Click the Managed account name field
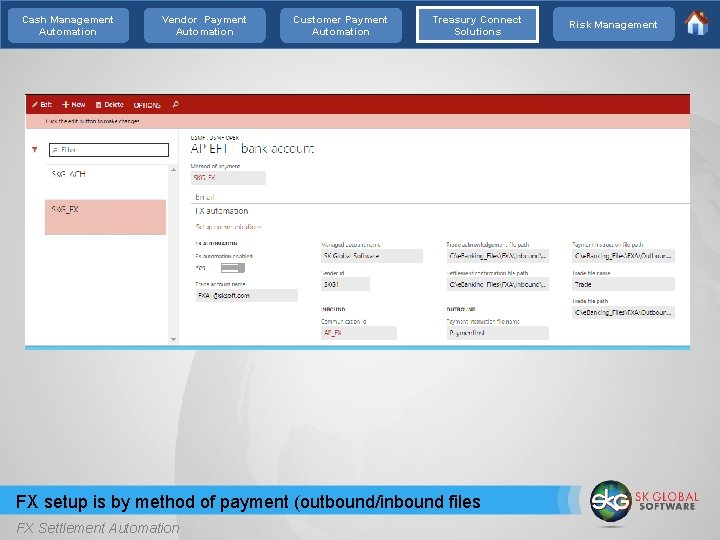 pyautogui.click(x=371, y=256)
